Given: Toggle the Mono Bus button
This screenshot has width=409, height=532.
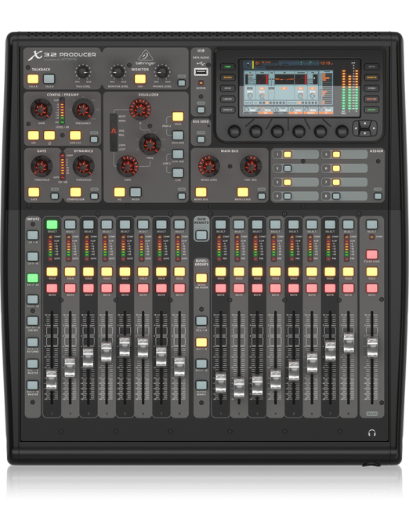Looking at the screenshot, I should [201, 192].
